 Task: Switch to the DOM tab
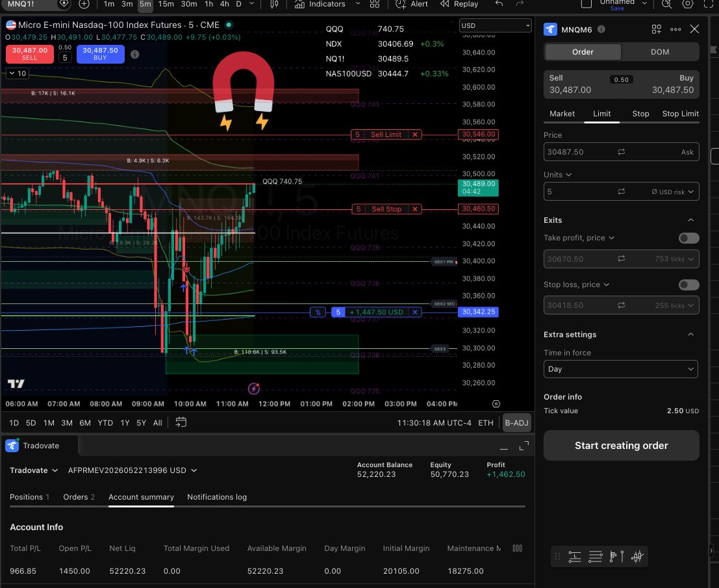click(660, 52)
